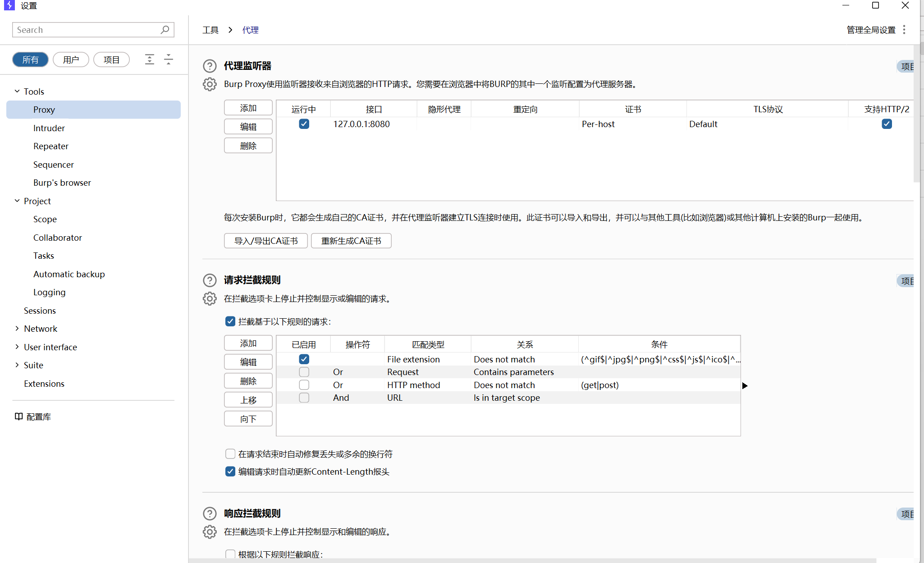Click the collapse-all sections icon
The height and width of the screenshot is (563, 924).
coord(169,60)
